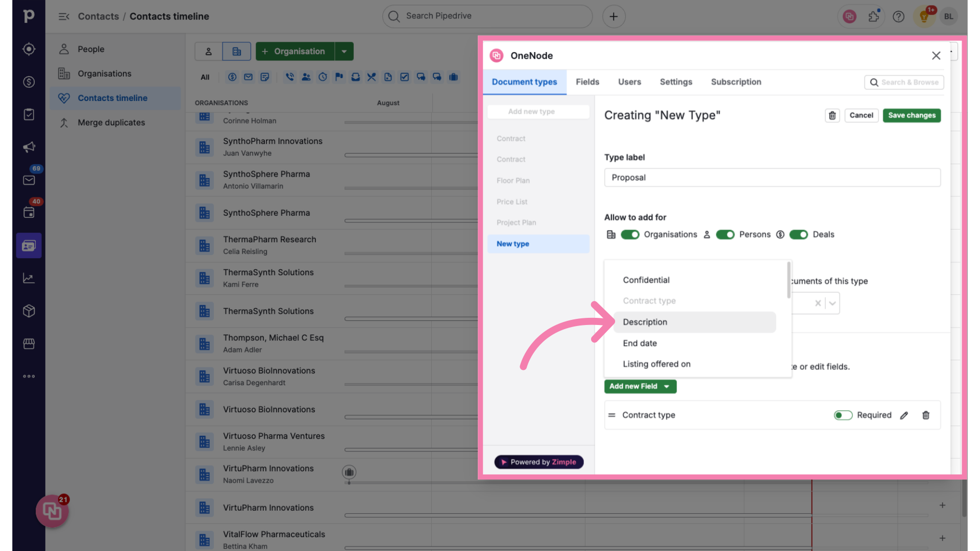The width and height of the screenshot is (980, 551).
Task: Select the Document types tab
Action: [524, 82]
